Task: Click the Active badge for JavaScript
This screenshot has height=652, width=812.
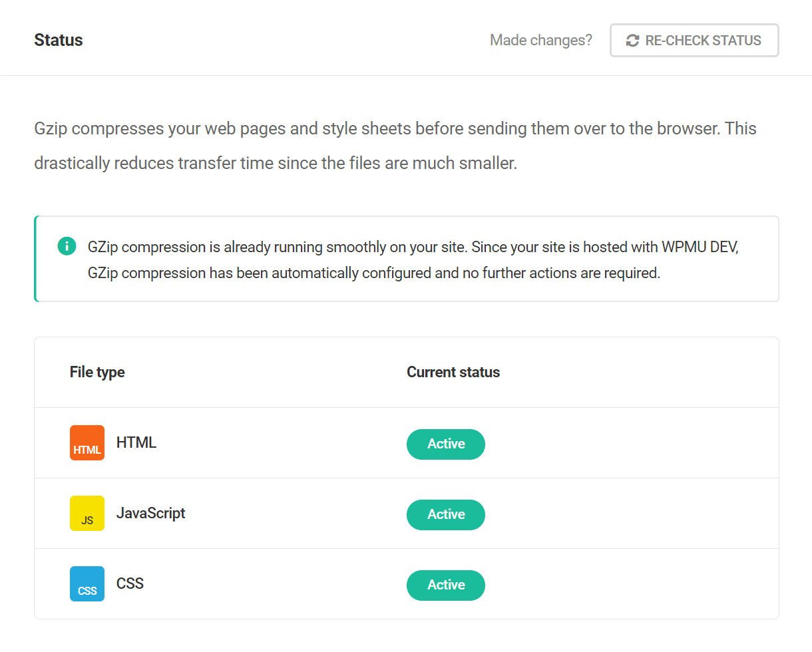Action: pos(446,515)
